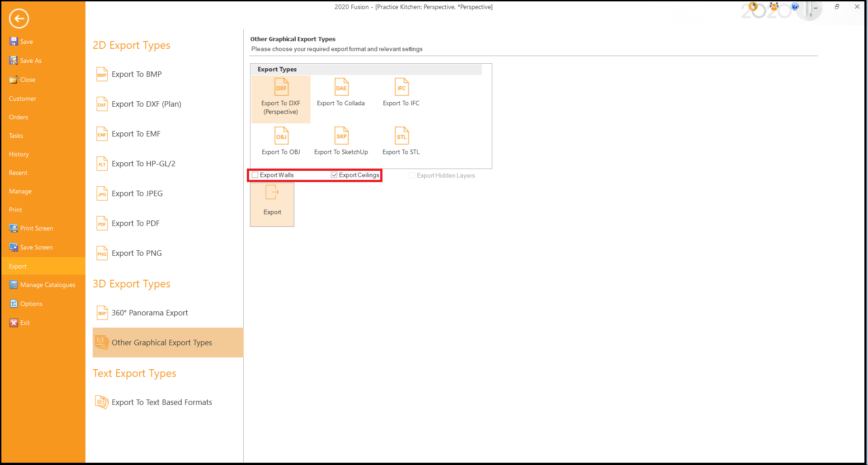
Task: Open the Options settings
Action: click(26, 304)
